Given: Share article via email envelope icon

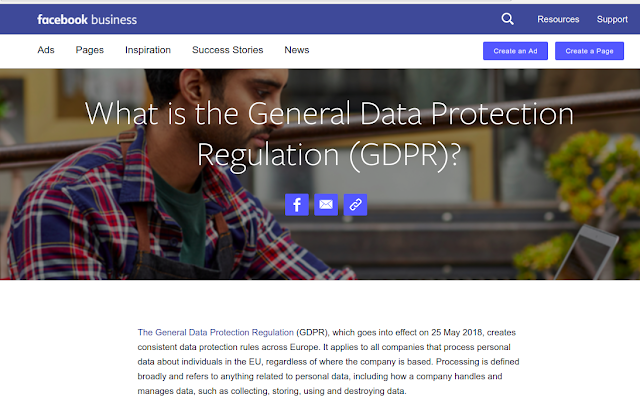Looking at the screenshot, I should point(326,205).
